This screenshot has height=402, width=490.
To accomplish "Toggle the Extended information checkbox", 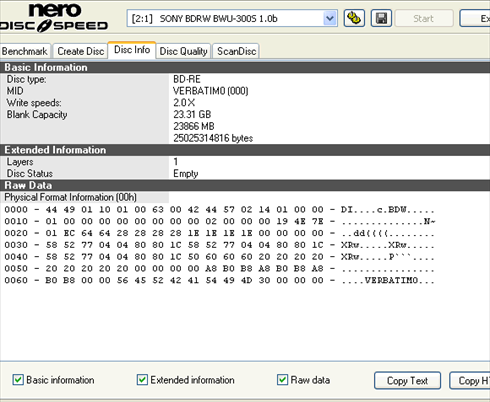I will 142,380.
